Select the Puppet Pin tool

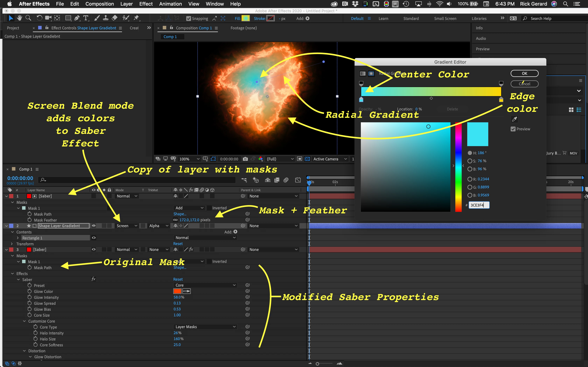136,18
